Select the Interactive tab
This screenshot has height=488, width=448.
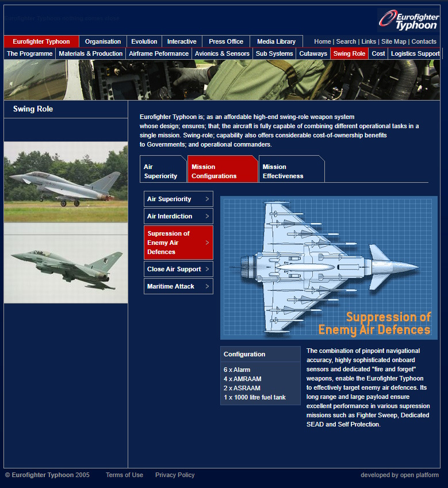[182, 41]
